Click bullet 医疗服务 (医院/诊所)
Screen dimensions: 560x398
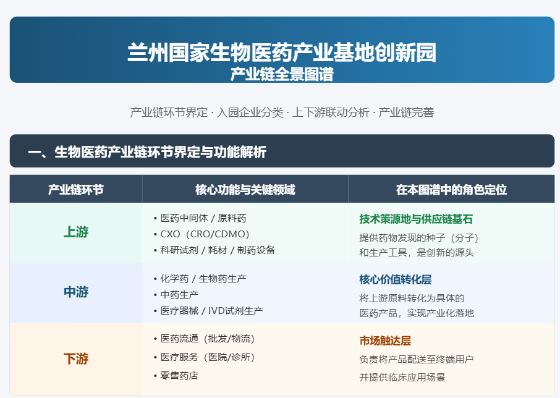204,357
